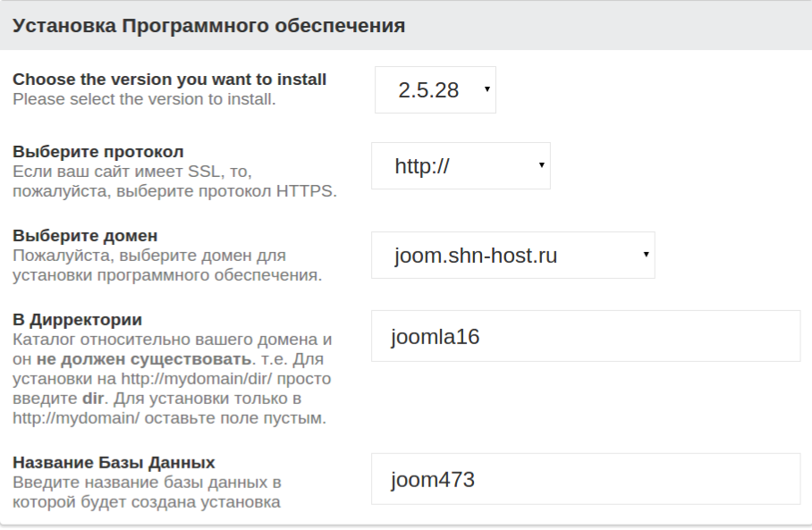Click the arrow on the domain selector

[645, 256]
